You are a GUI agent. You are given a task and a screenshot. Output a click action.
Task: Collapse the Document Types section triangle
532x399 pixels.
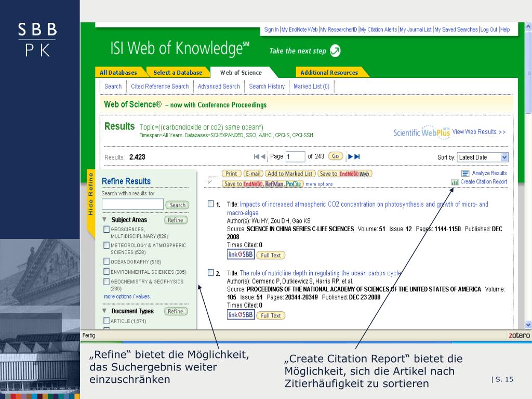pos(104,311)
